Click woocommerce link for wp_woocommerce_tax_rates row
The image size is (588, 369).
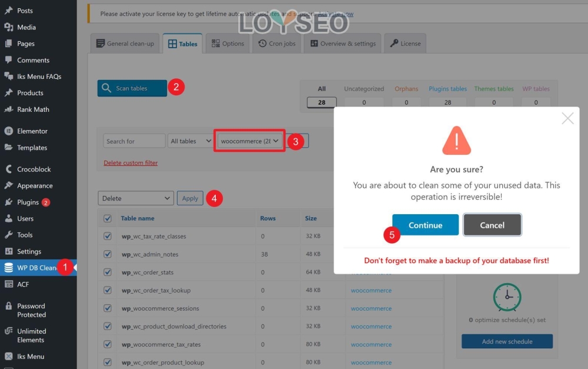371,344
